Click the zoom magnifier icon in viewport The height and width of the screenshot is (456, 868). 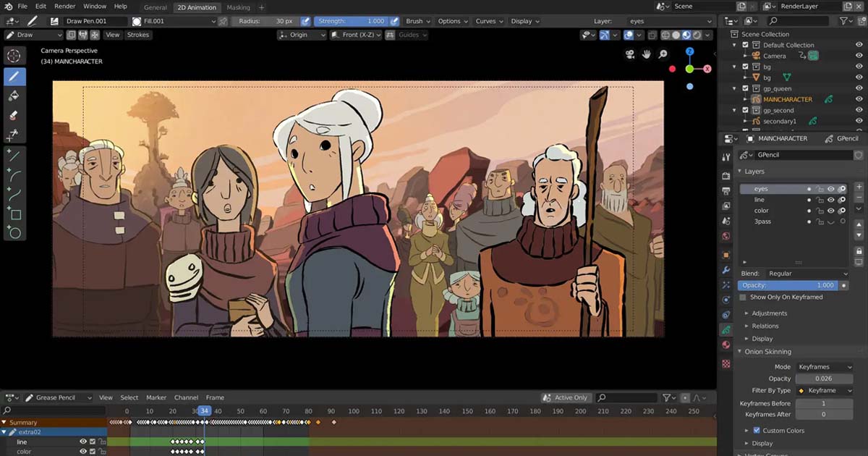pyautogui.click(x=663, y=54)
